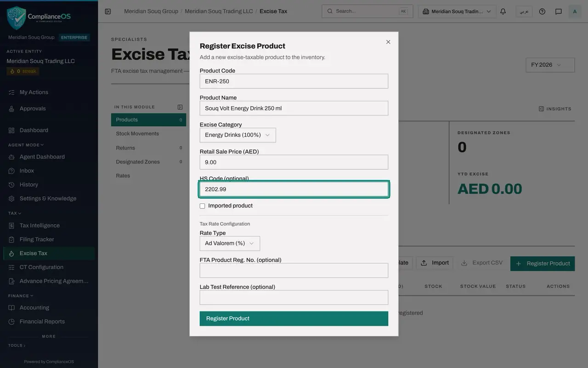The image size is (588, 368).
Task: Collapse the Agent Mode section
Action: click(26, 145)
